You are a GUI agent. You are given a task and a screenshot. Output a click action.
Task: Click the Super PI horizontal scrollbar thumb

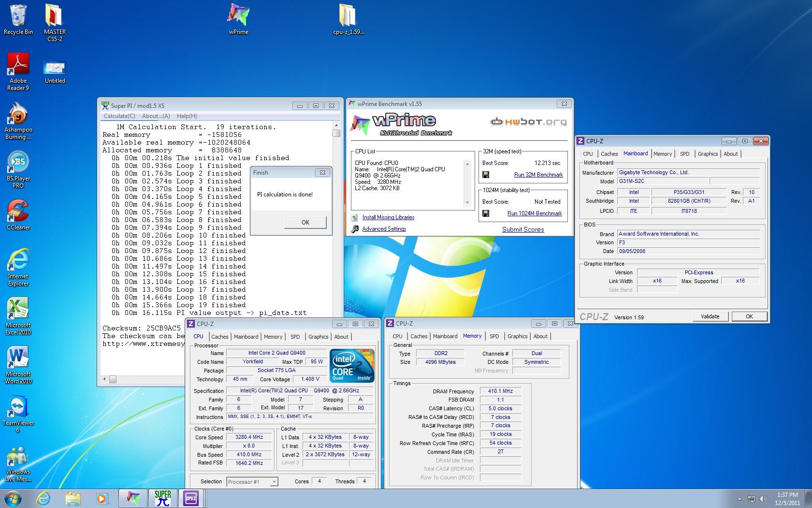pos(113,379)
